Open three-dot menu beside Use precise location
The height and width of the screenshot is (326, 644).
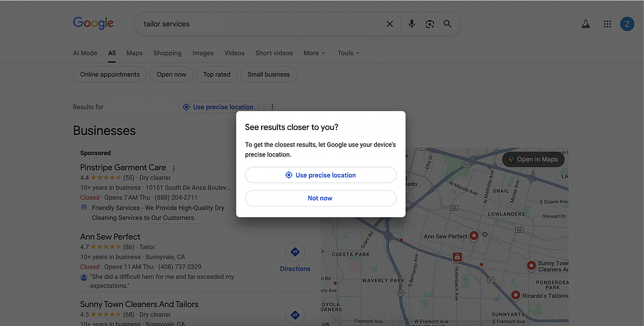click(272, 107)
